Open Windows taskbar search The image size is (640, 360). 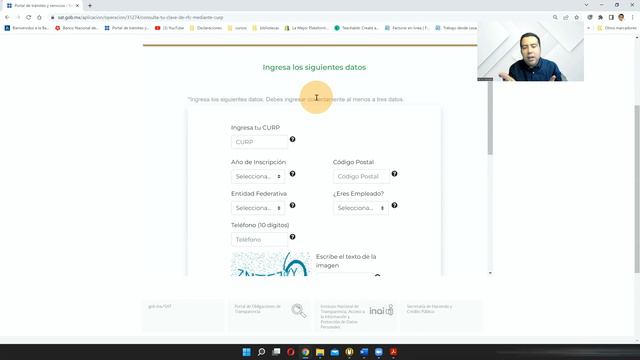[x=261, y=352]
